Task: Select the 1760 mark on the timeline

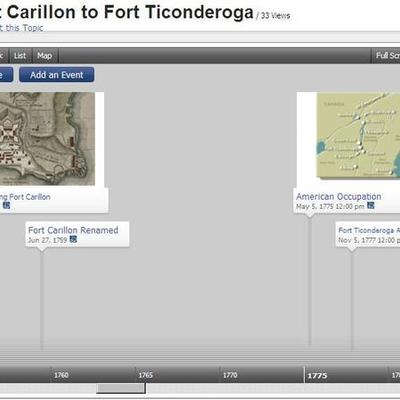Action: 61,375
